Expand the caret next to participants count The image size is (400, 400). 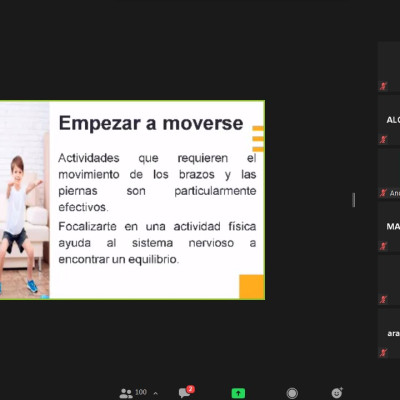click(x=155, y=394)
